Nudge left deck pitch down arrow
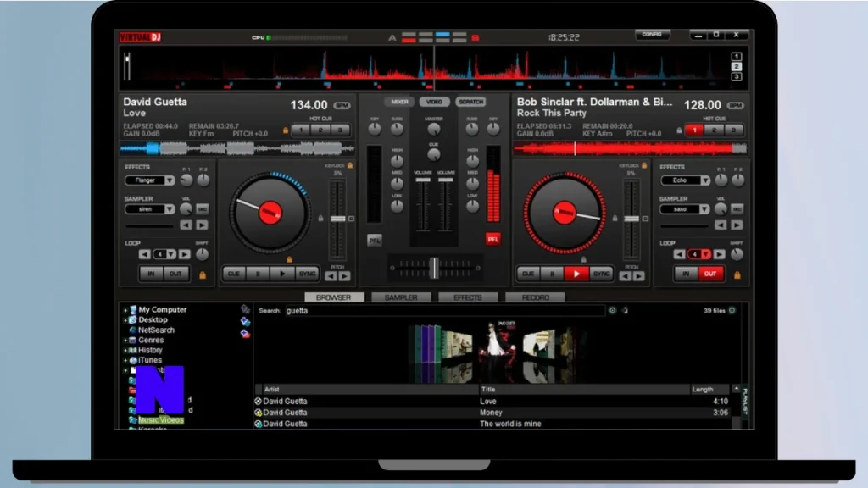Viewport: 868px width, 488px height. (x=331, y=276)
